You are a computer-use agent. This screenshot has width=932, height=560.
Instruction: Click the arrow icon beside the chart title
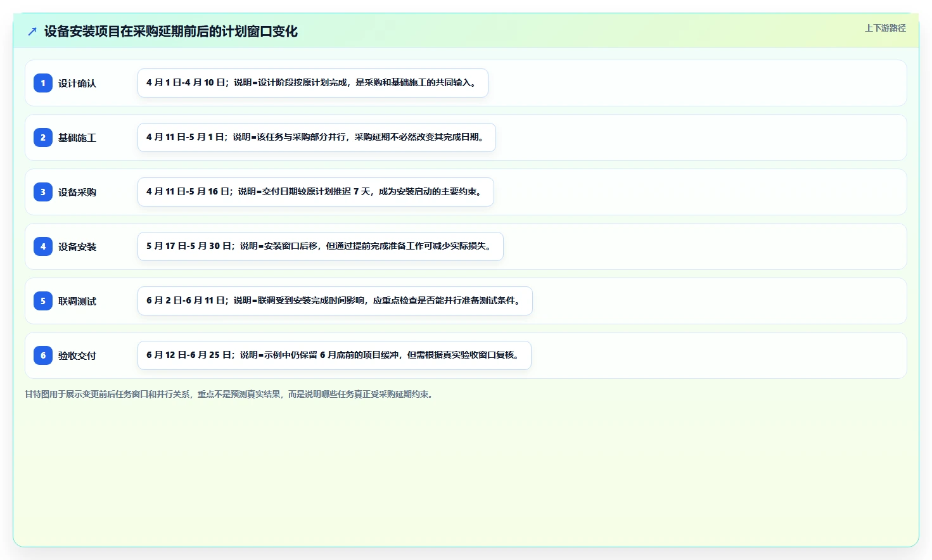32,31
